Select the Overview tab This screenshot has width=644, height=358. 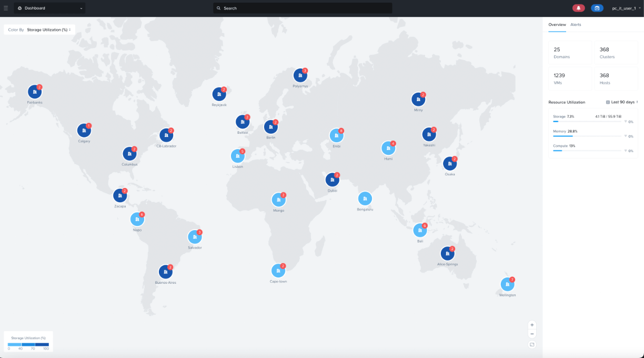click(x=557, y=24)
